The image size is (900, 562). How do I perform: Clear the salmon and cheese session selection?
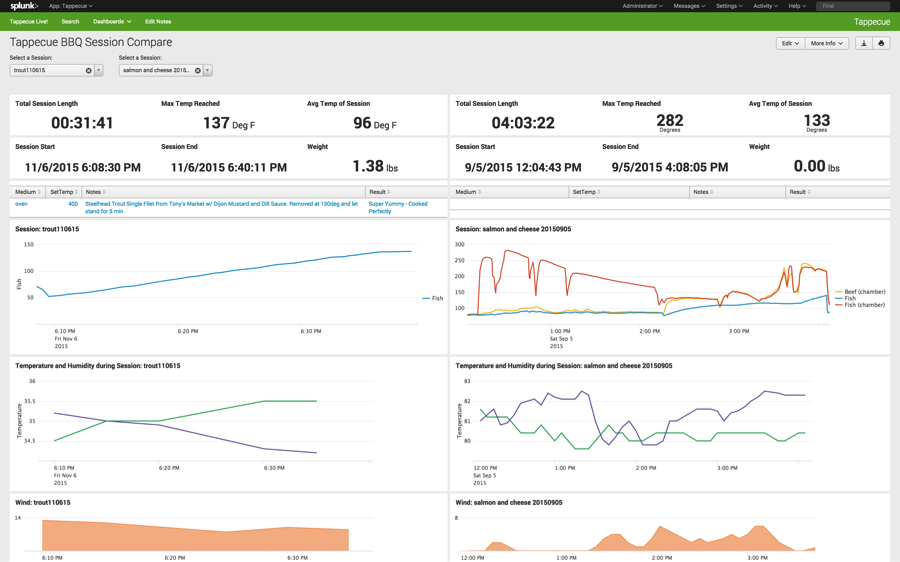pos(197,71)
